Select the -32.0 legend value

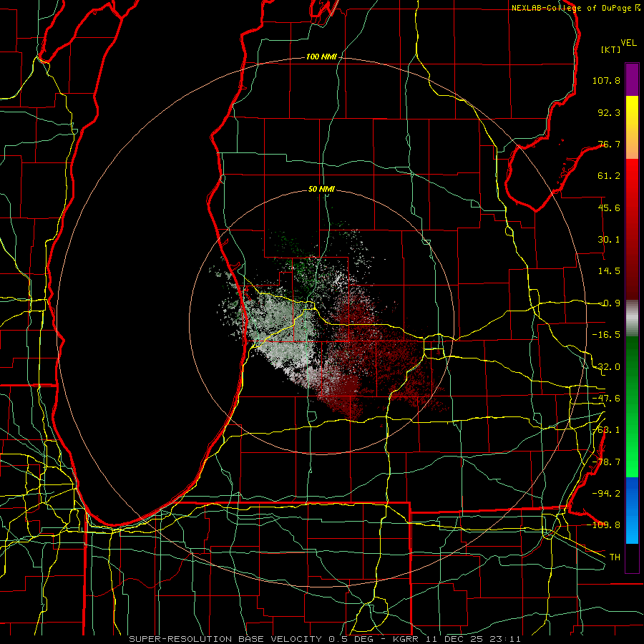(x=606, y=367)
